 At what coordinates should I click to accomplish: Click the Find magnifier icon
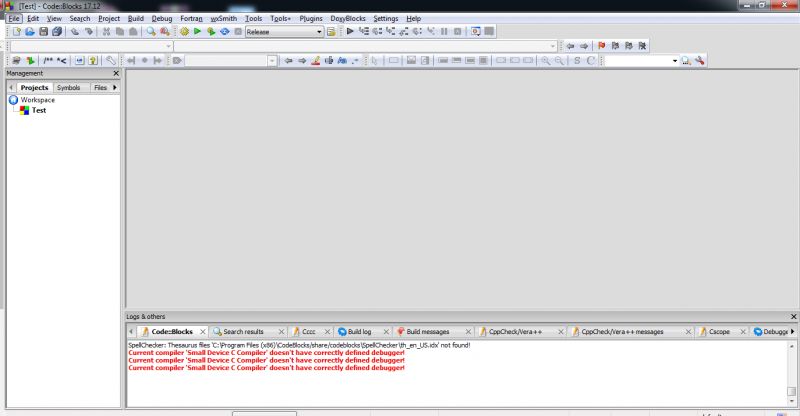151,32
